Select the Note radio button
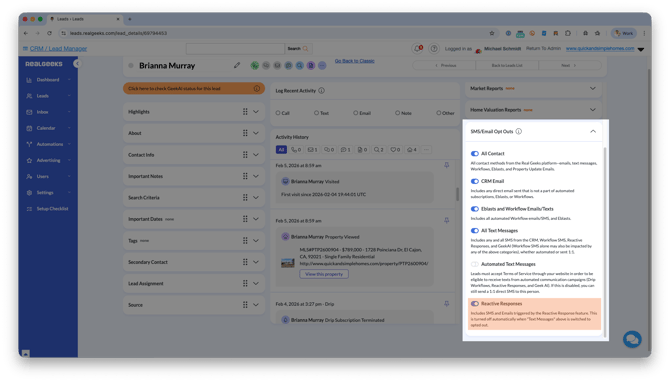This screenshot has height=382, width=670. [x=397, y=113]
